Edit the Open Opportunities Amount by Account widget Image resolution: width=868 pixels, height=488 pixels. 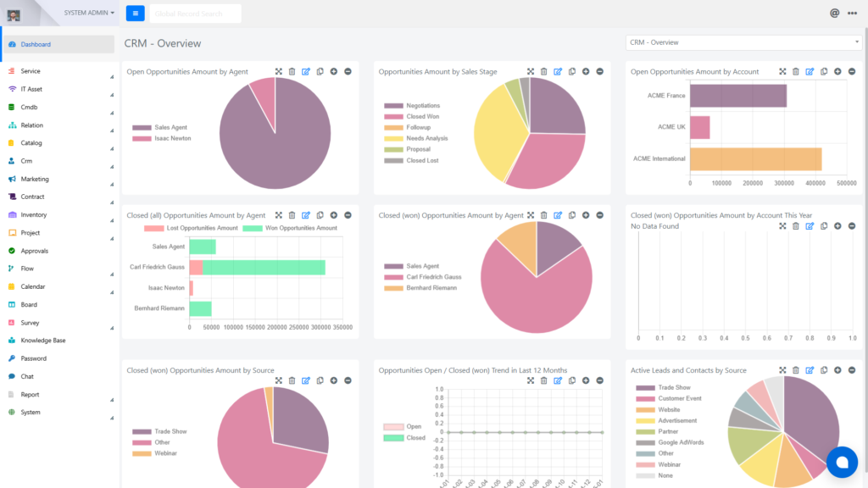810,71
